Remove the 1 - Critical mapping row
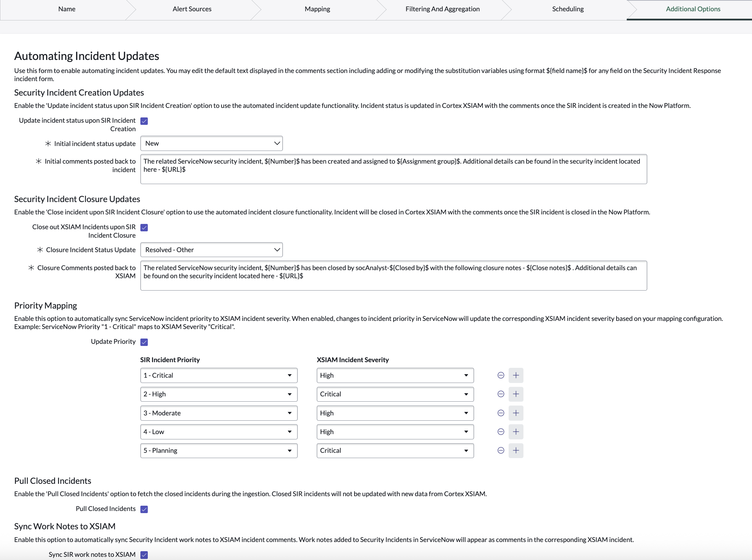 coord(501,375)
